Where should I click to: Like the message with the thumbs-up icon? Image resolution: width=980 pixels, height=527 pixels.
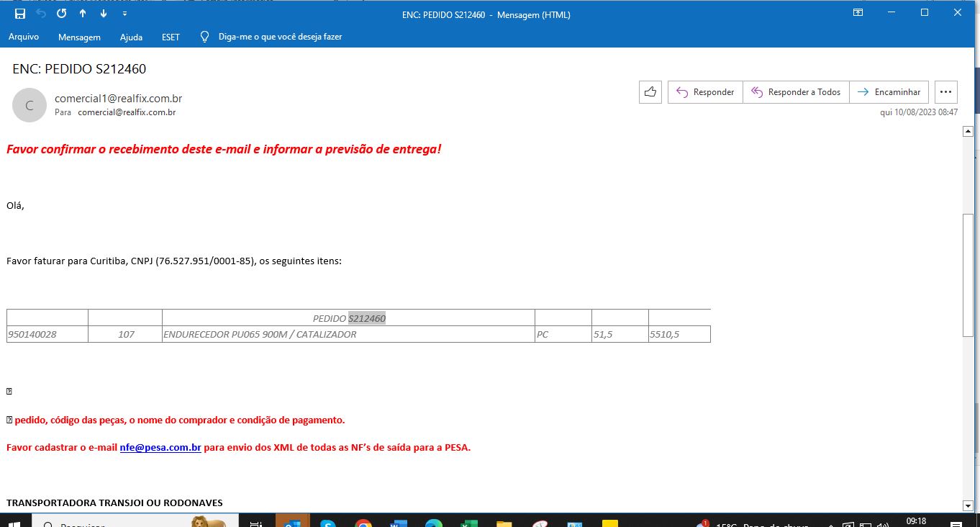pyautogui.click(x=650, y=92)
